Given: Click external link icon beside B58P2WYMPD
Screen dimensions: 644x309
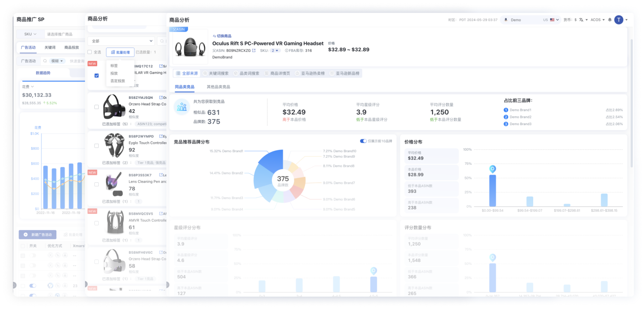Looking at the screenshot, I should [x=161, y=136].
